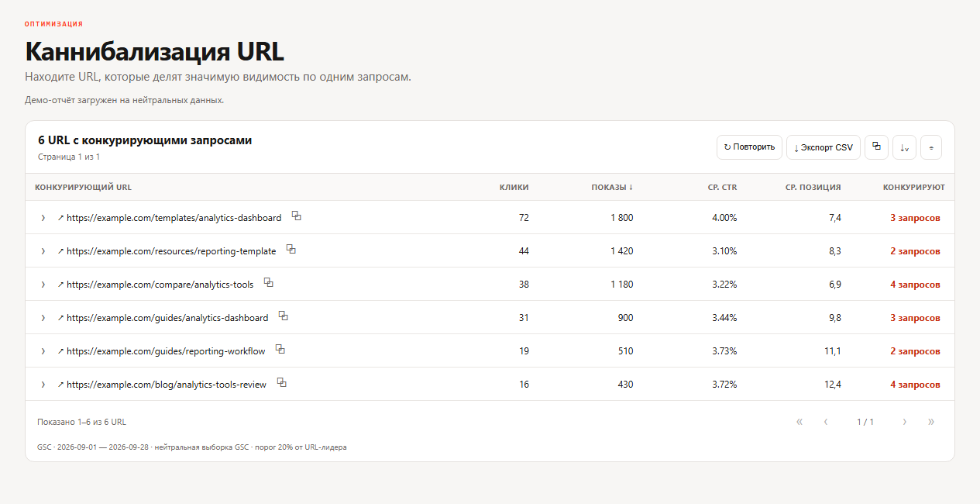Copy the templates/analytics-dashboard URL
The height and width of the screenshot is (504, 980).
[x=297, y=216]
